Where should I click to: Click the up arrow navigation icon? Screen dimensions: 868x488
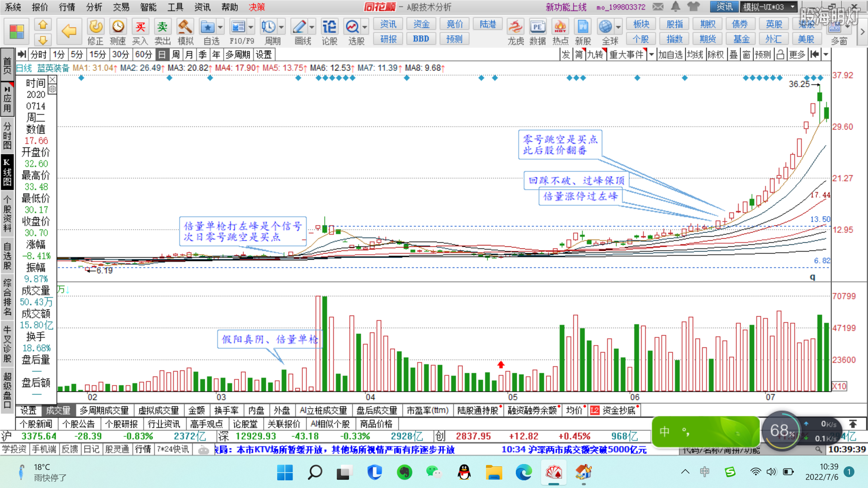43,24
